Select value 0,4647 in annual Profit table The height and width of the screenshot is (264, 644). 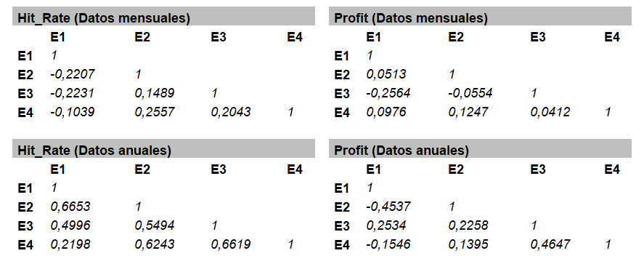pyautogui.click(x=550, y=244)
